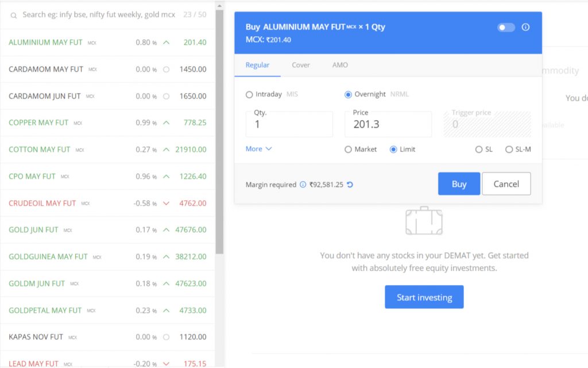Select ALUMINIUM MAY FUT in watchlist
The height and width of the screenshot is (368, 588).
(x=107, y=43)
